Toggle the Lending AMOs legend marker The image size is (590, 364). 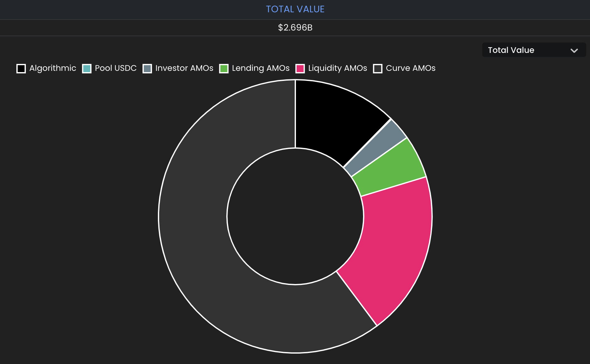pyautogui.click(x=224, y=68)
